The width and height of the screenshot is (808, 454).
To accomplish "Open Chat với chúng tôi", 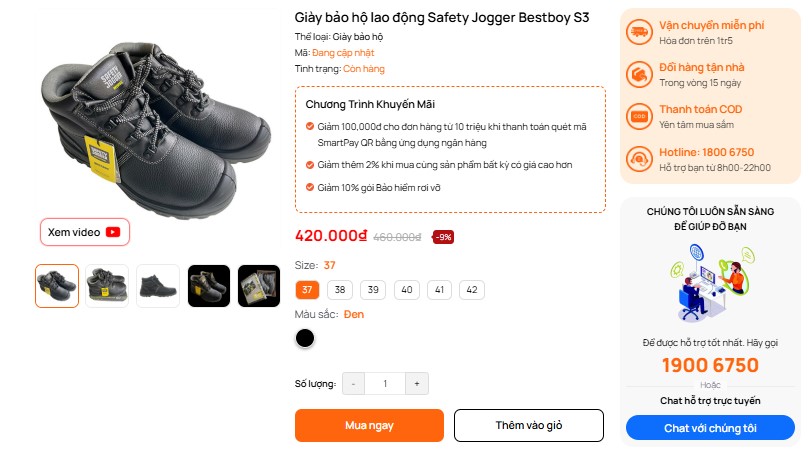I will coord(710,428).
